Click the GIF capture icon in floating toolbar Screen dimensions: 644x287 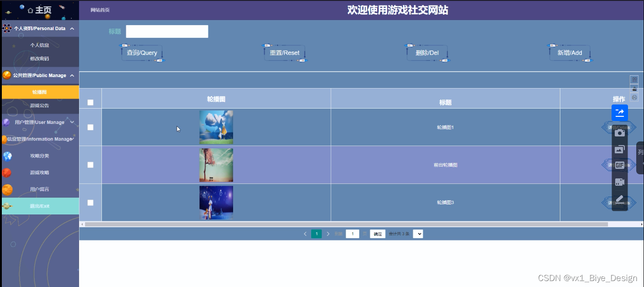(620, 165)
